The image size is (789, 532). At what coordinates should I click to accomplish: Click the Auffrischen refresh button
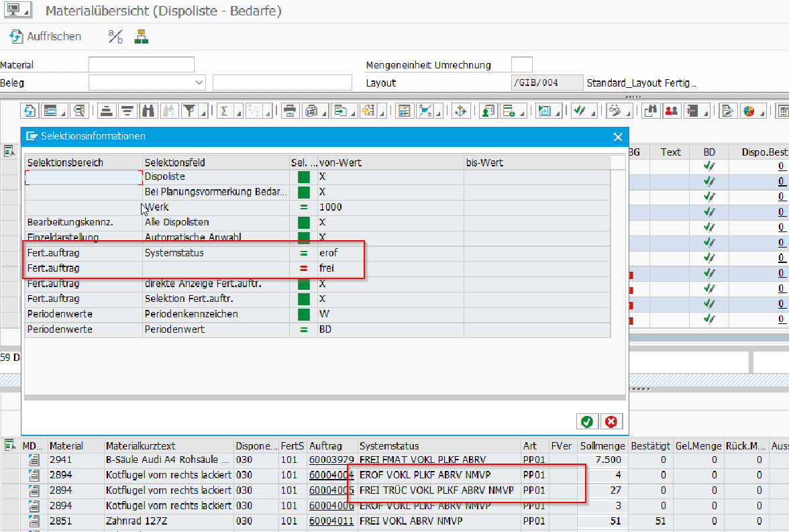46,36
